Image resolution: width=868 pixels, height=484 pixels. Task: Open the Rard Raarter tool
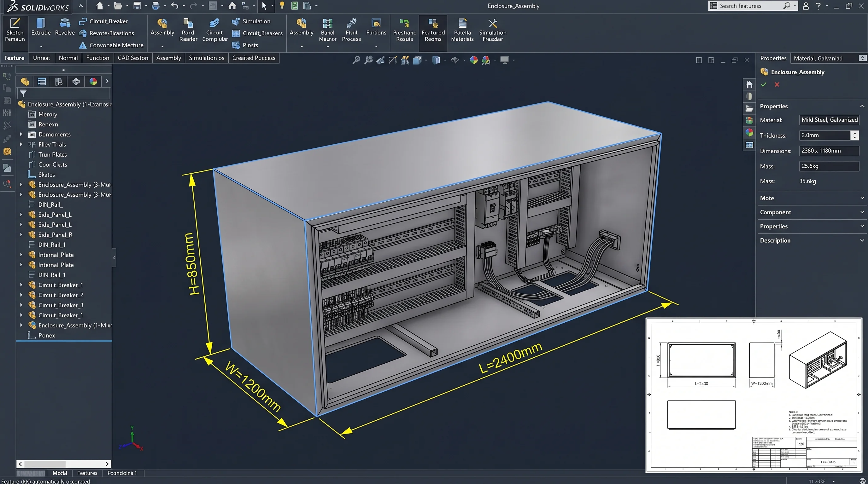click(188, 30)
